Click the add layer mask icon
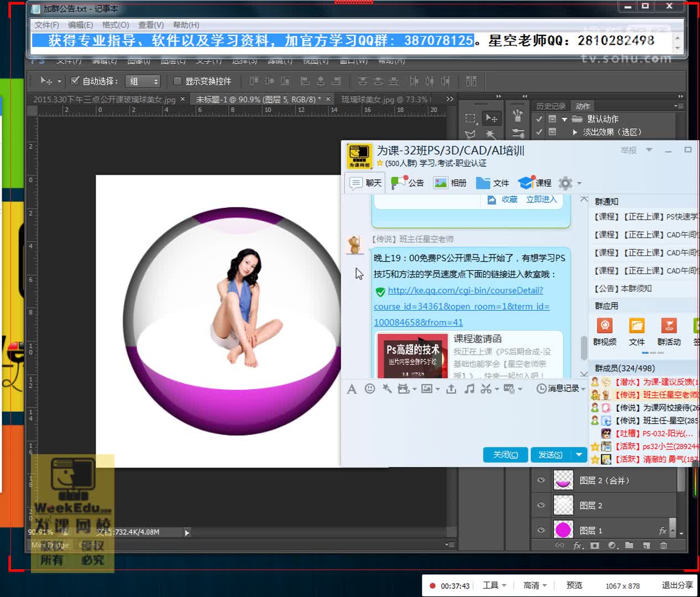 click(x=594, y=546)
